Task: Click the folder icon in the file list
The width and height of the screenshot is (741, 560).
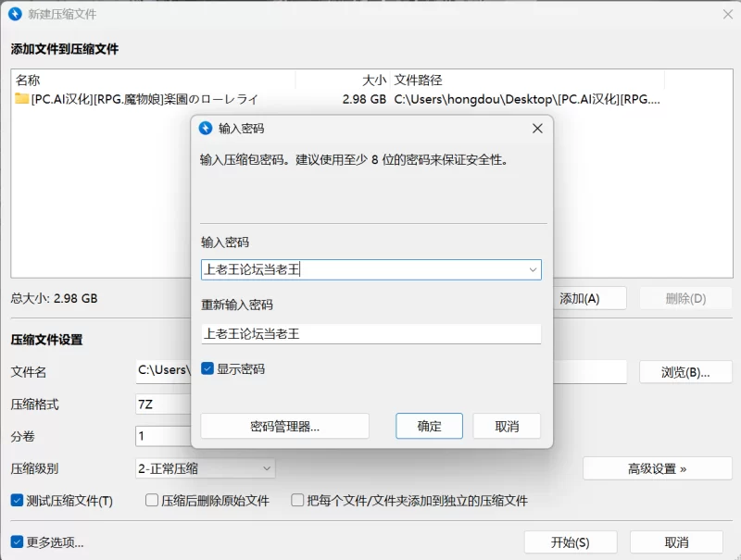Action: pyautogui.click(x=21, y=99)
